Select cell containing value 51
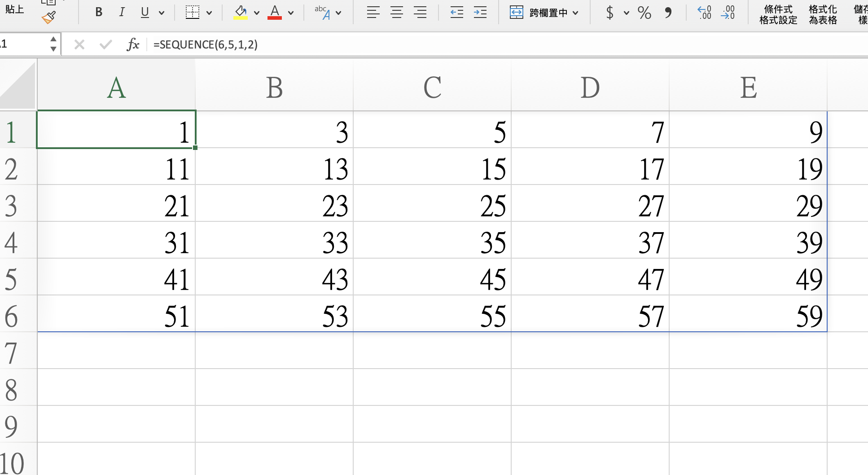Screen dimensions: 868x475 point(116,314)
